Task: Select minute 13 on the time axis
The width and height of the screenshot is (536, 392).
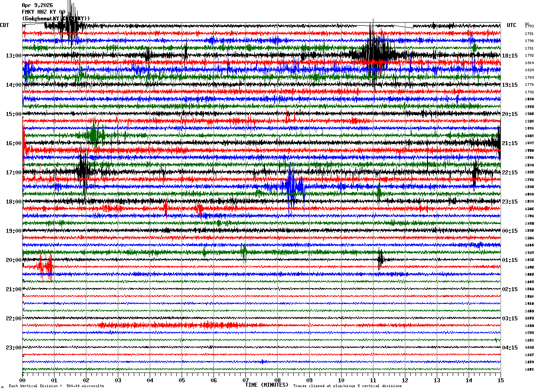Action: [x=437, y=380]
